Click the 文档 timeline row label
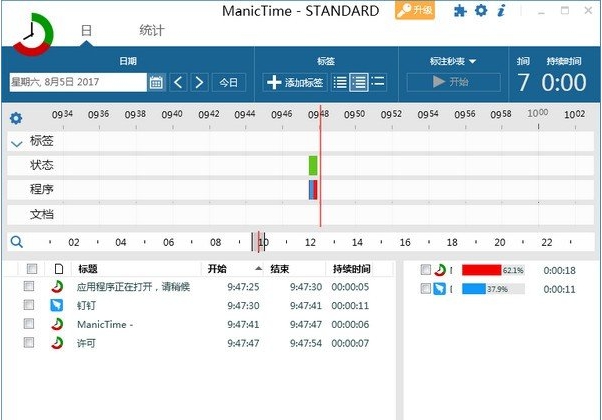Screen dimensions: 602x420 point(42,214)
